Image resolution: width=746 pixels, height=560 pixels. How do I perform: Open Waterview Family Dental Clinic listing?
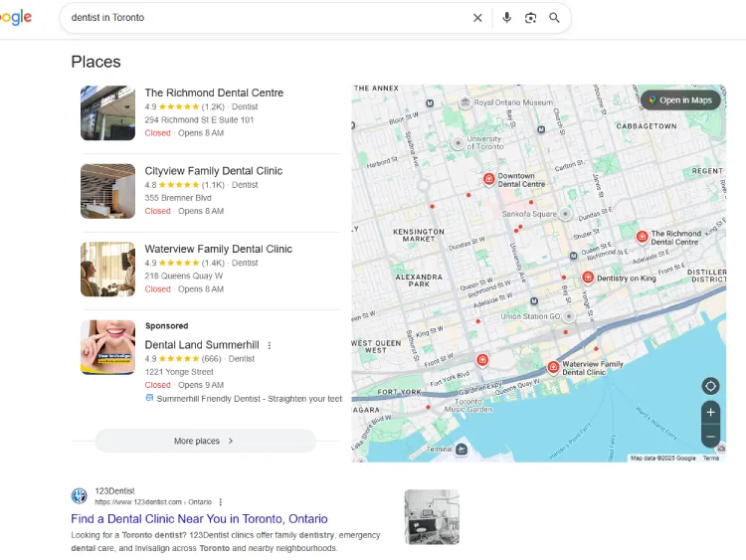(x=219, y=249)
